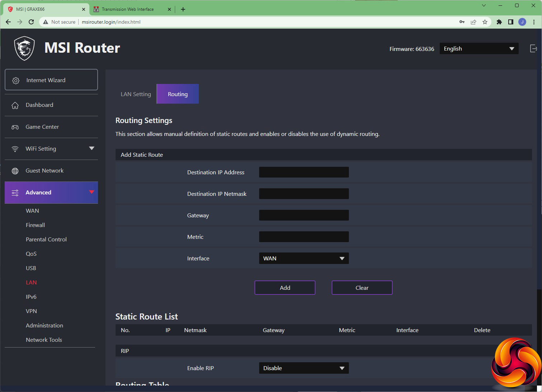Click the MSI dragon shield logo
The width and height of the screenshot is (542, 392).
click(x=24, y=48)
